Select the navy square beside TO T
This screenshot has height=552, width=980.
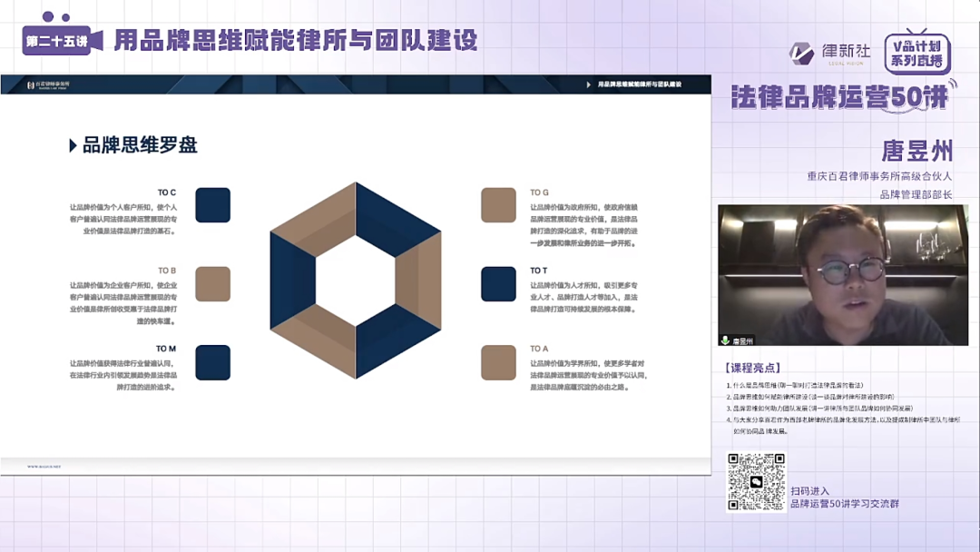coord(498,284)
